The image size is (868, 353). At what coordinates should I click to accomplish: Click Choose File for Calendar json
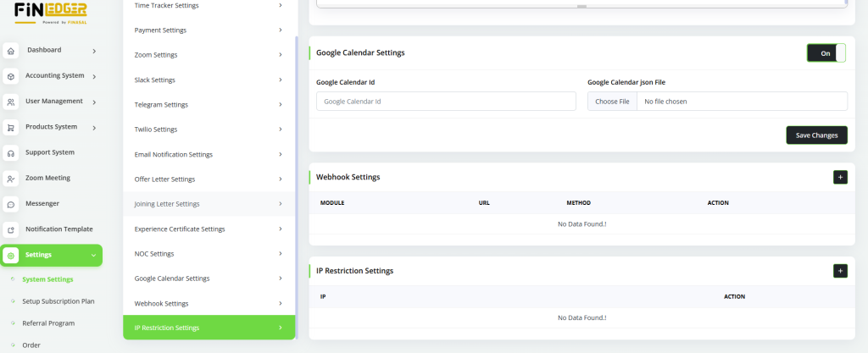[612, 102]
